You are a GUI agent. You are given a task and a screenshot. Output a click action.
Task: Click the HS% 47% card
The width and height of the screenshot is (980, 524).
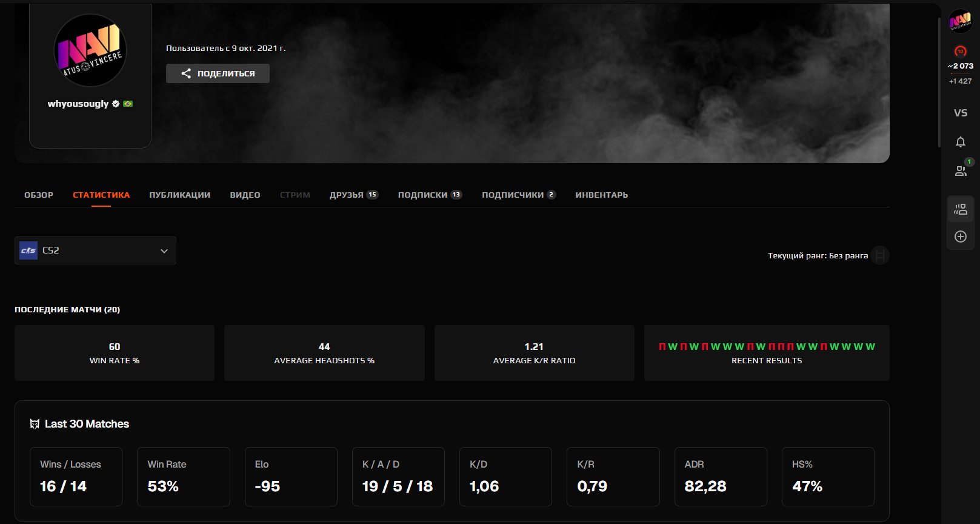(x=828, y=477)
